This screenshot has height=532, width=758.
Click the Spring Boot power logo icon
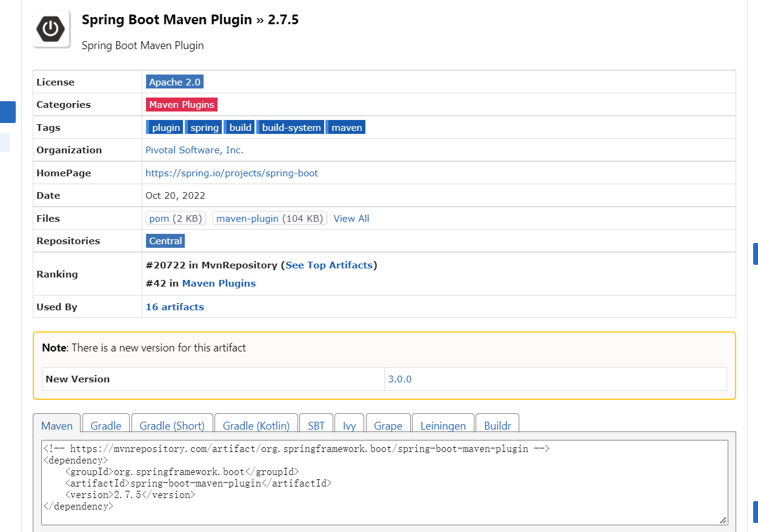[x=51, y=29]
